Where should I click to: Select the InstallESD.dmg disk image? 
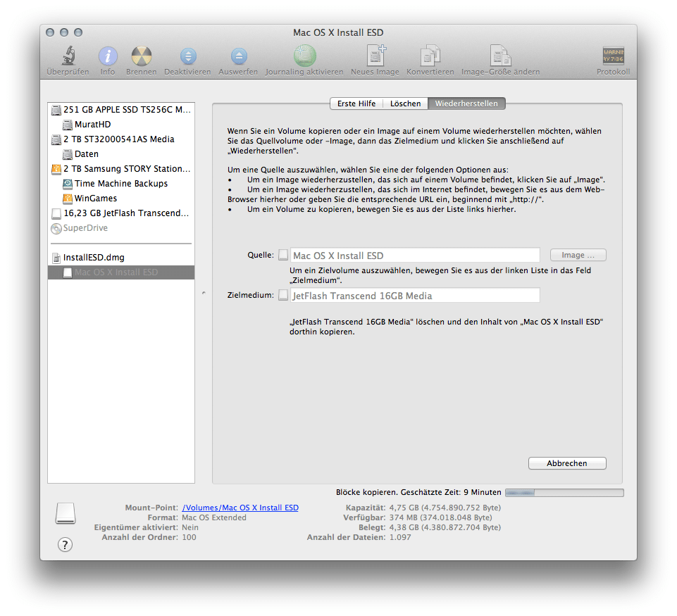[x=121, y=258]
